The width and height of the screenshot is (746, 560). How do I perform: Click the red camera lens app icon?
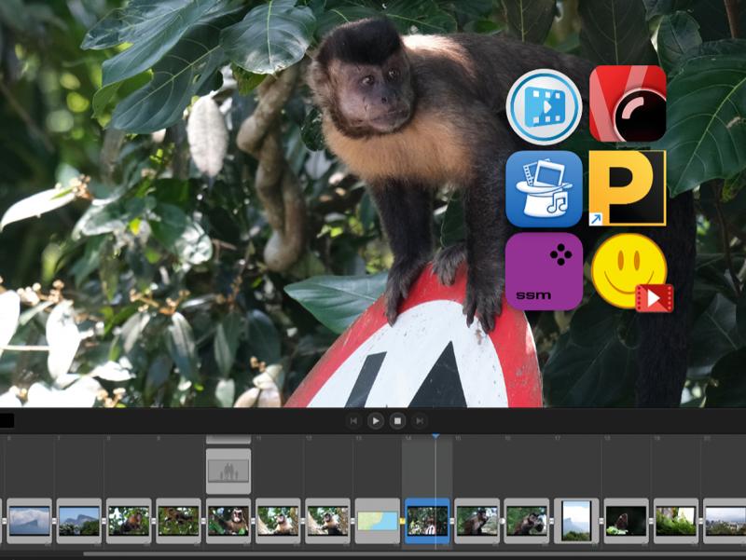coord(628,103)
